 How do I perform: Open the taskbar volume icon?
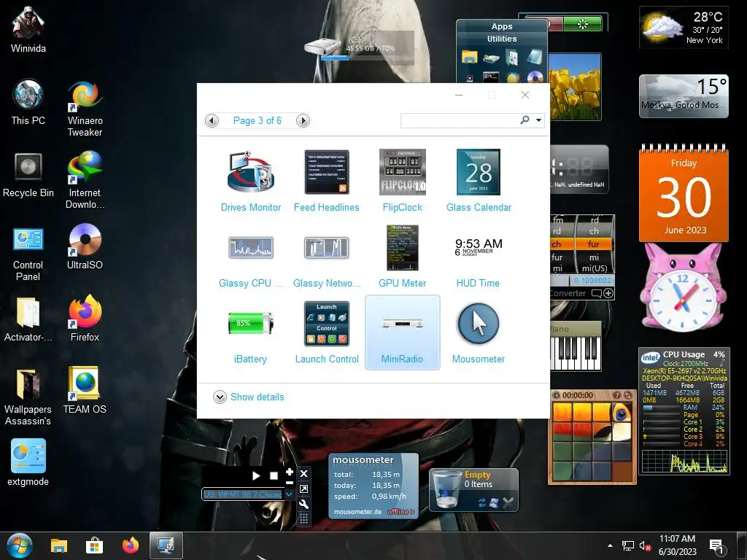(645, 546)
